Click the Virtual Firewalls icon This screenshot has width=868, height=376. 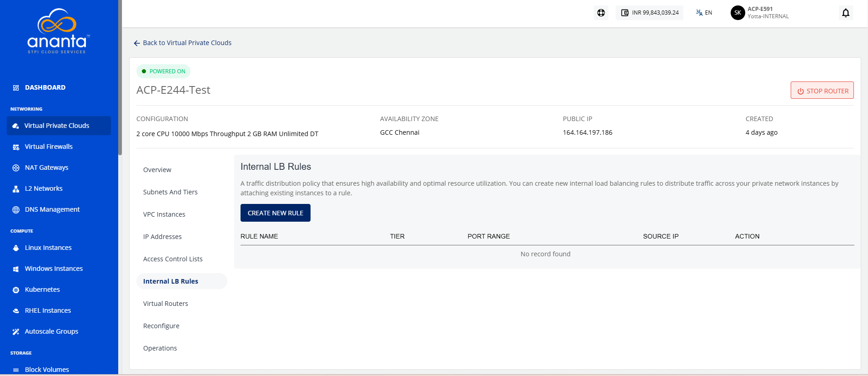click(16, 147)
